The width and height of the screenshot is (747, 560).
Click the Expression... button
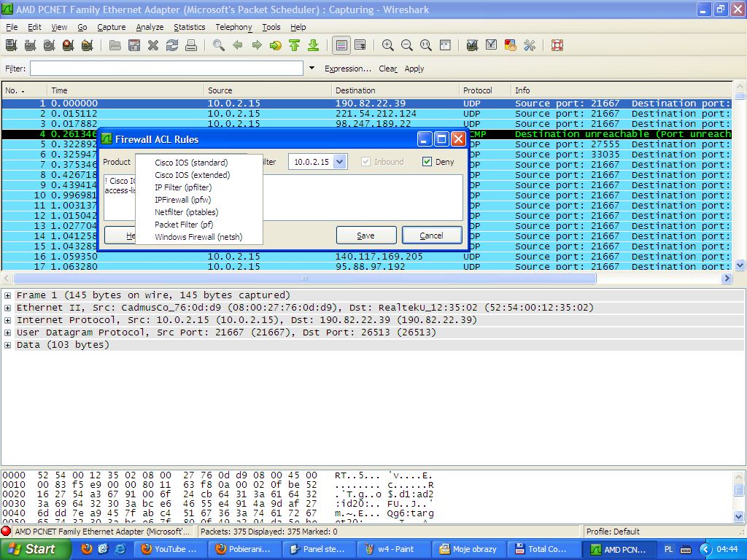(348, 69)
